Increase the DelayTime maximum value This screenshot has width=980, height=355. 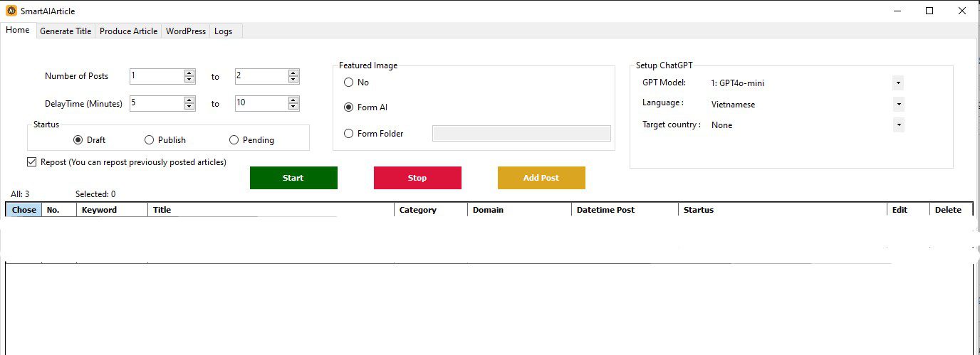point(293,100)
